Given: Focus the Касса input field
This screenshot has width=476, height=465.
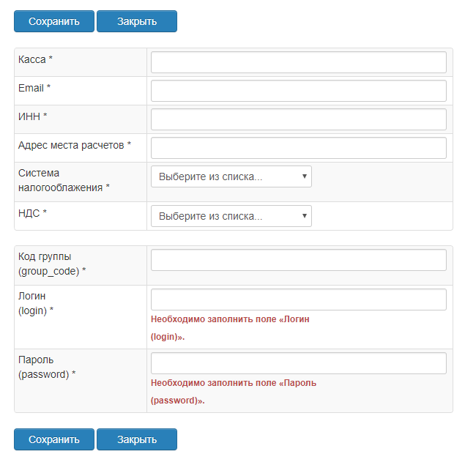Looking at the screenshot, I should 298,62.
